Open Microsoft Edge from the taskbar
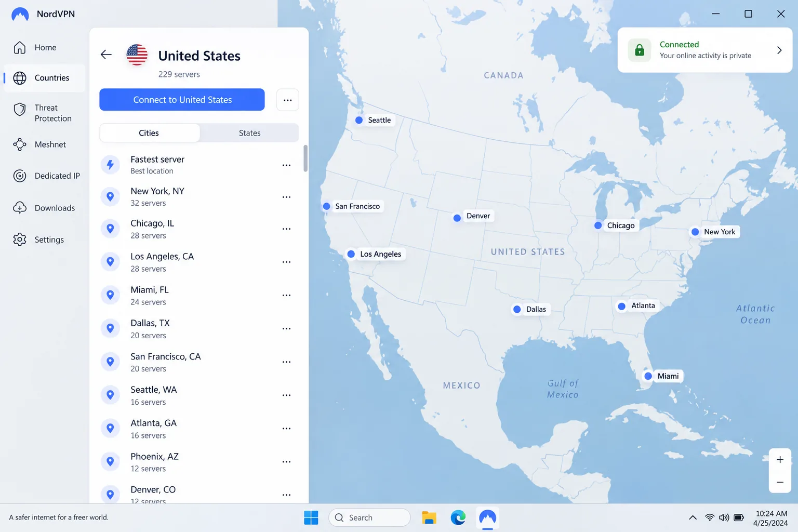 [458, 517]
